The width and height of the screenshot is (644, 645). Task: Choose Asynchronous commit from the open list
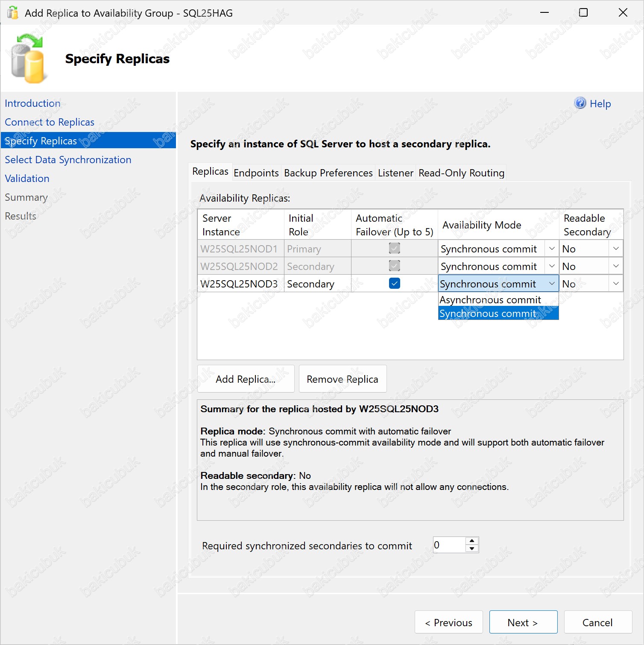(x=490, y=300)
